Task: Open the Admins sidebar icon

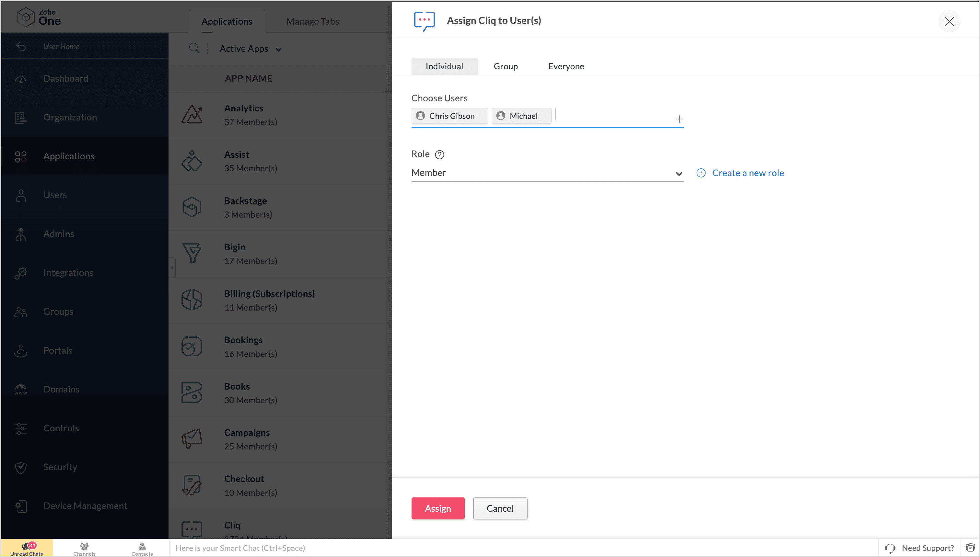Action: (21, 234)
